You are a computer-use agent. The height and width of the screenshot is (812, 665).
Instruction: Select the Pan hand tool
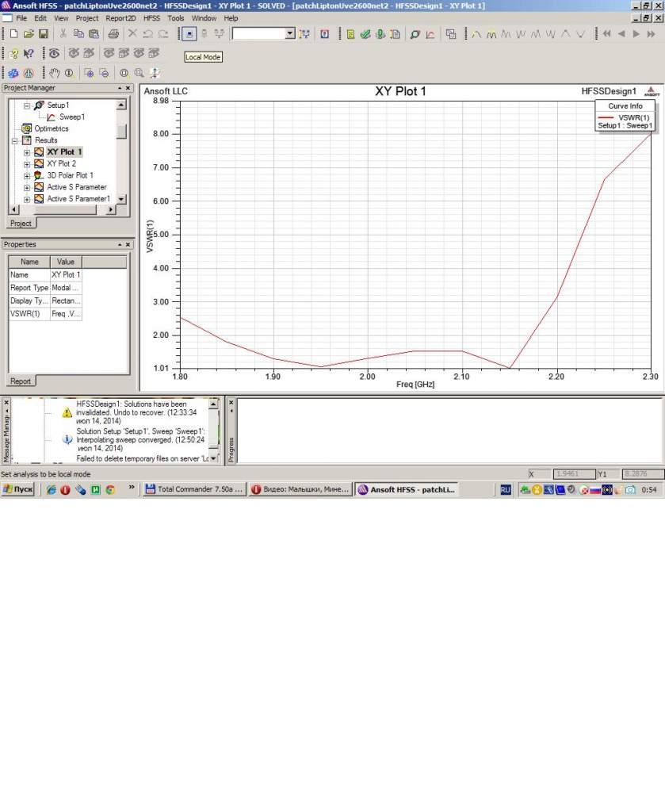55,73
